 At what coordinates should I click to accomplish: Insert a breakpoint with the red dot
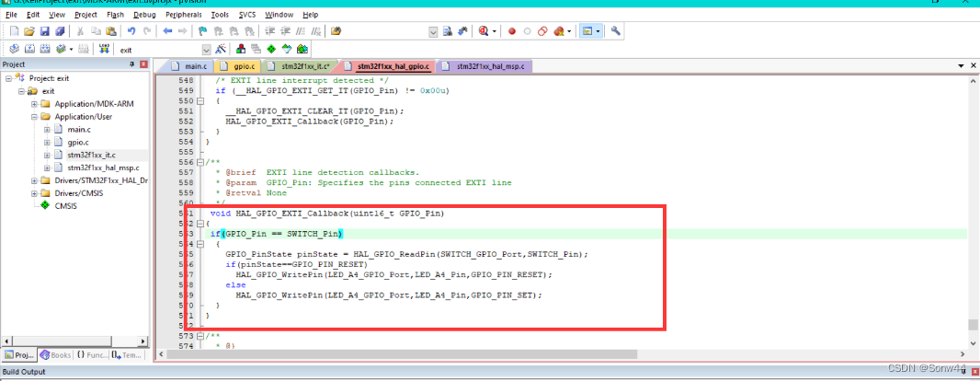pyautogui.click(x=512, y=30)
